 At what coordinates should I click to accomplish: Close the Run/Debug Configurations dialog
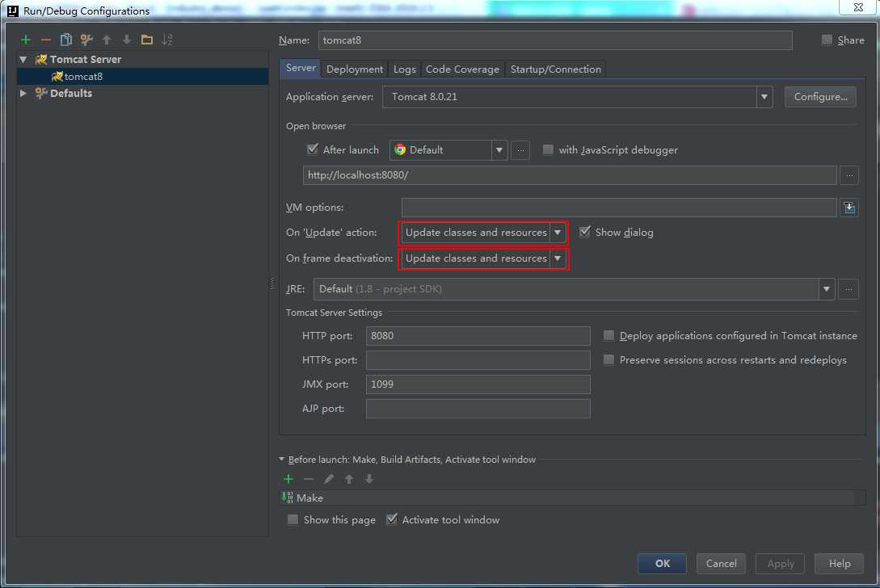[x=858, y=7]
